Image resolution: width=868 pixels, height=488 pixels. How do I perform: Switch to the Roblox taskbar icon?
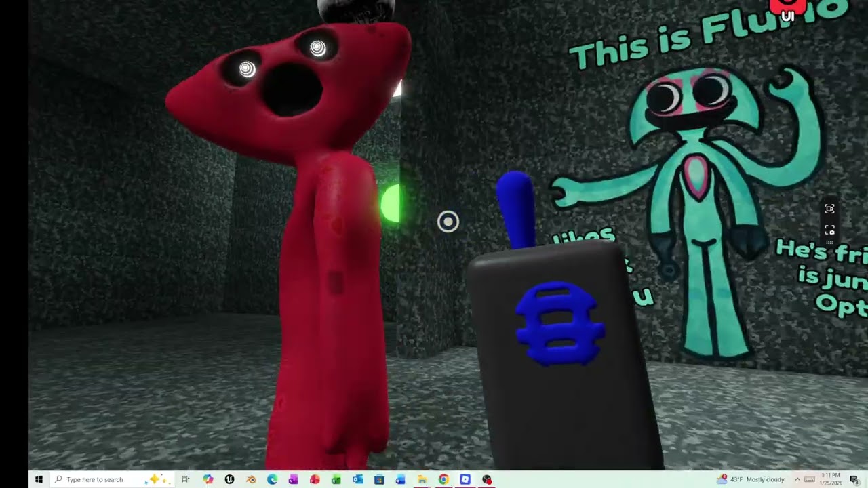pyautogui.click(x=465, y=479)
